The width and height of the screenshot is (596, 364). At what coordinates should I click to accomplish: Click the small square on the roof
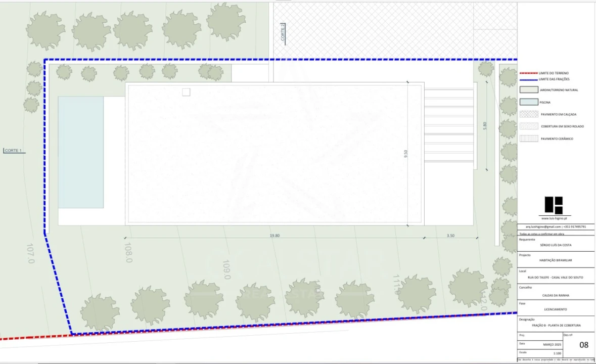coord(186,92)
